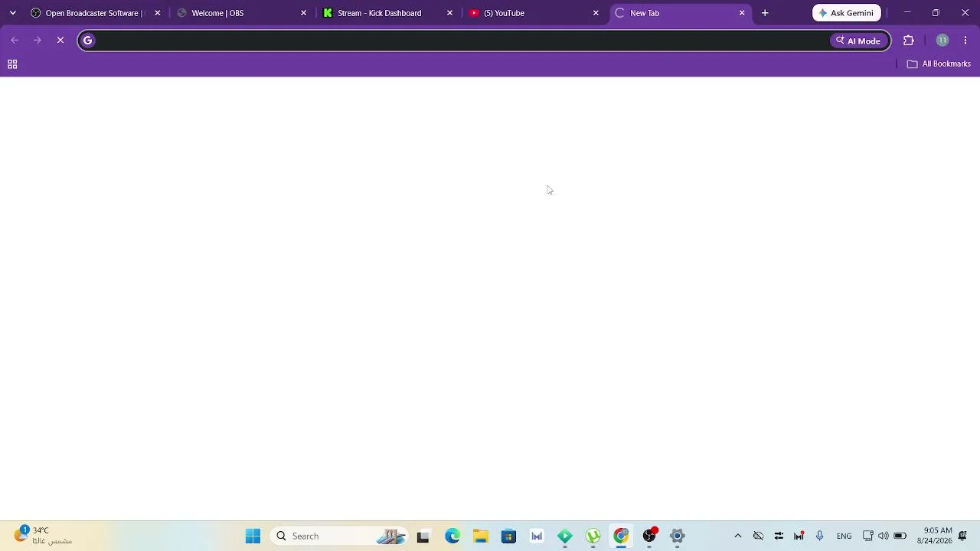The image size is (980, 551).
Task: Close the Kick Dashboard tab
Action: point(450,13)
